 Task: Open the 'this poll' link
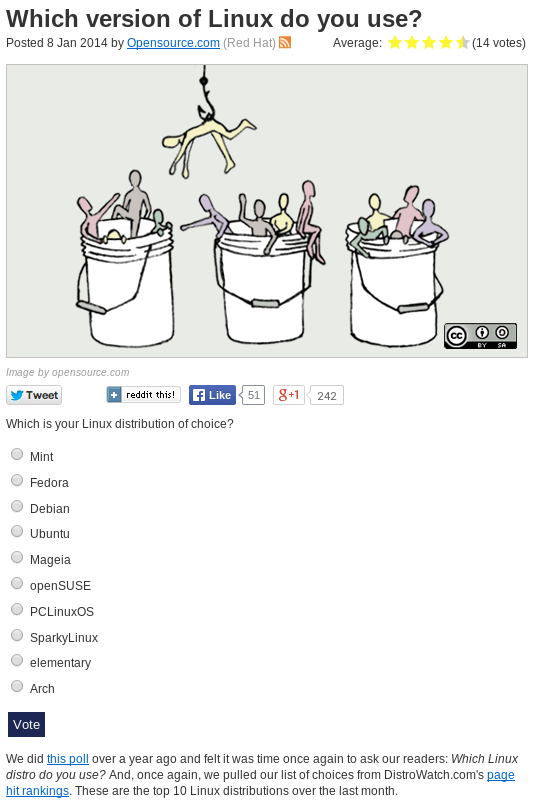68,759
